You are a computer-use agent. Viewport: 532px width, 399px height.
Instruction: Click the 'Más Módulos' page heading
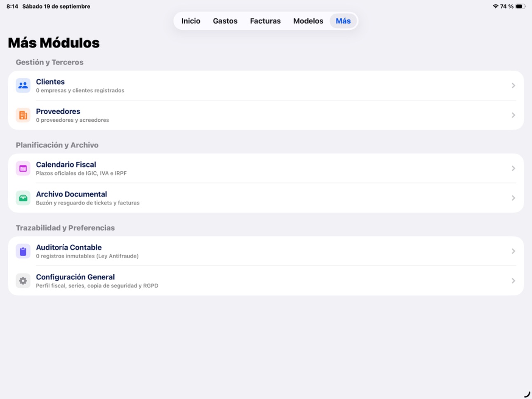point(54,43)
